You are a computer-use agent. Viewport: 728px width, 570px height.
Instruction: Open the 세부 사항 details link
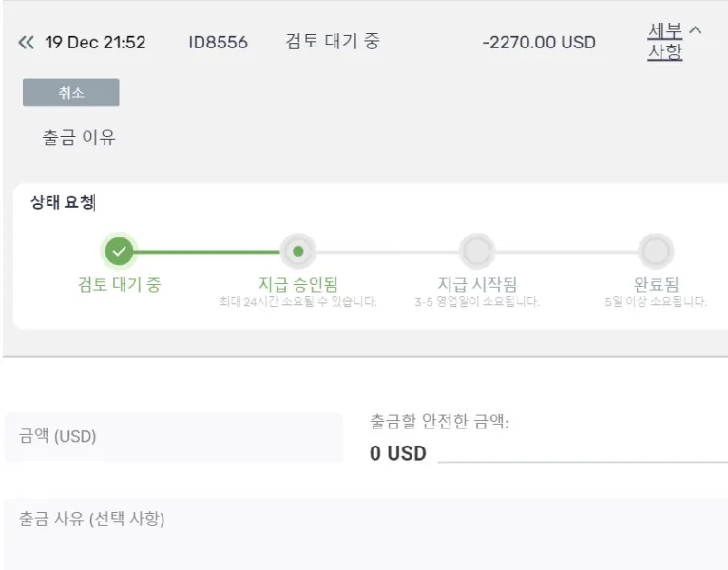tap(664, 42)
